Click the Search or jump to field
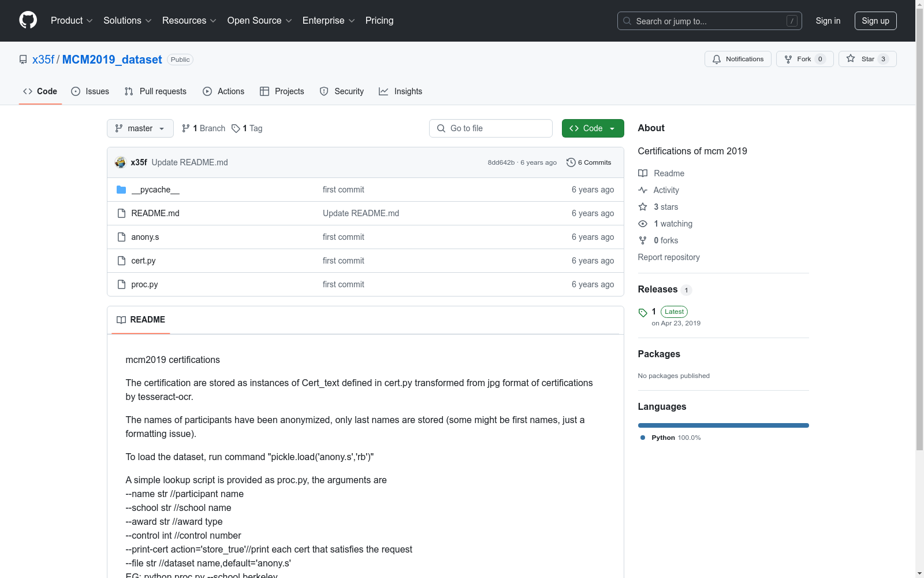Screen dimensions: 924x578 point(710,21)
